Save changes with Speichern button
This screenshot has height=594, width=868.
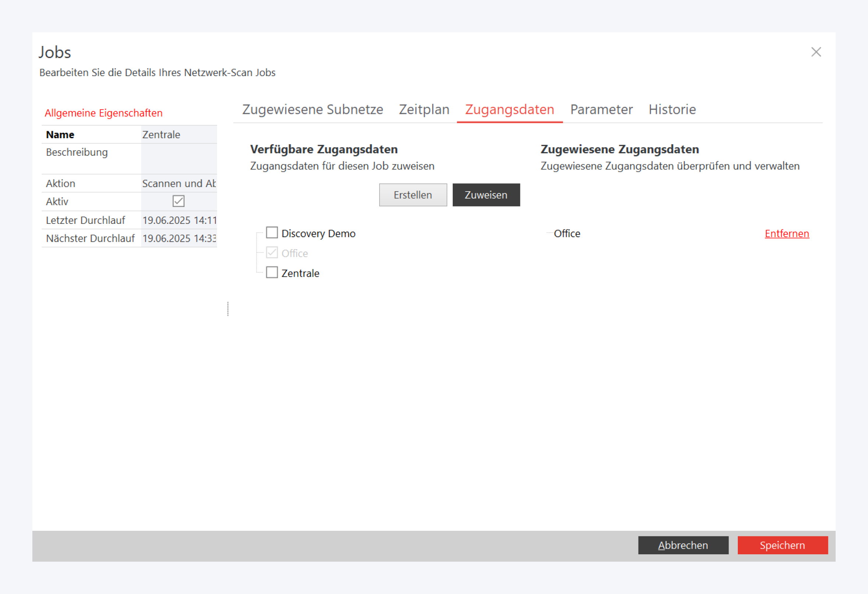782,545
